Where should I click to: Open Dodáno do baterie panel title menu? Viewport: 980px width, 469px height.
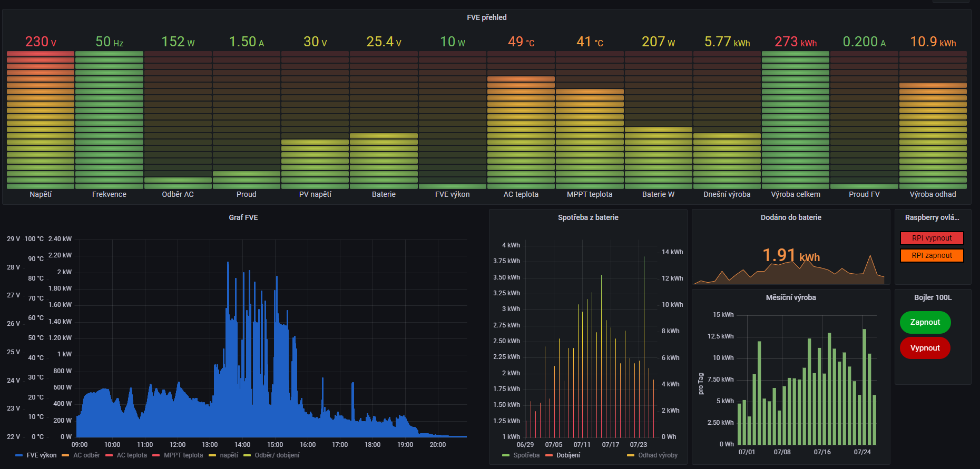(790, 217)
